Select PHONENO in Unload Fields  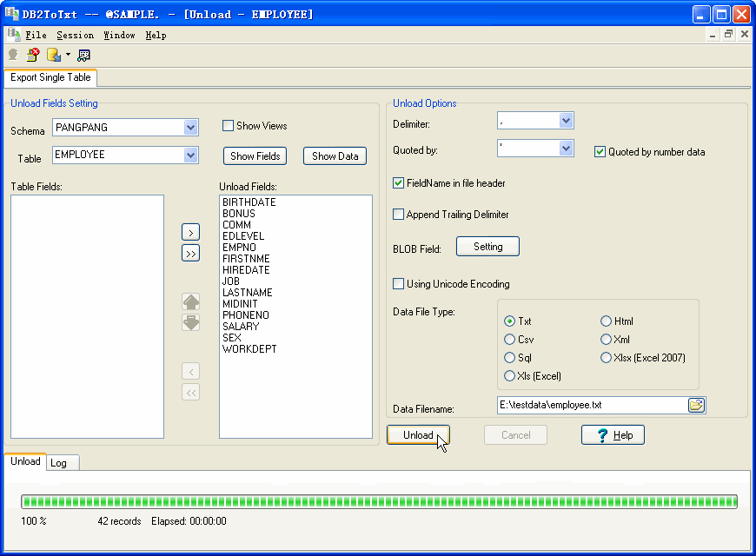[x=245, y=315]
